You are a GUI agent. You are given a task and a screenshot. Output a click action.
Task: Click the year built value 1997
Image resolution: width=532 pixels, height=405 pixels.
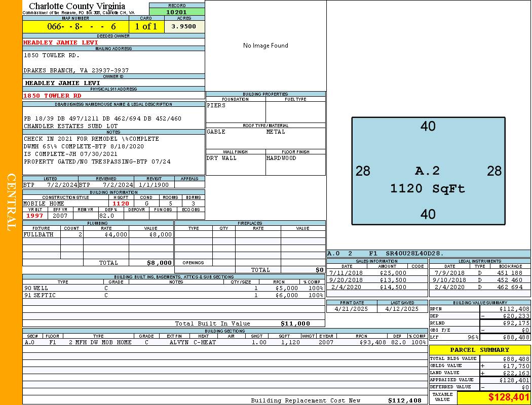point(35,216)
